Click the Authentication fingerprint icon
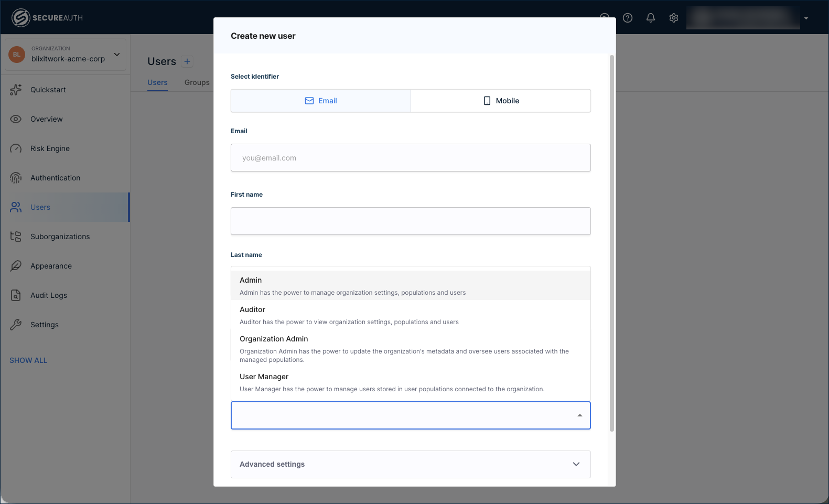Viewport: 829px width, 504px height. pyautogui.click(x=16, y=178)
